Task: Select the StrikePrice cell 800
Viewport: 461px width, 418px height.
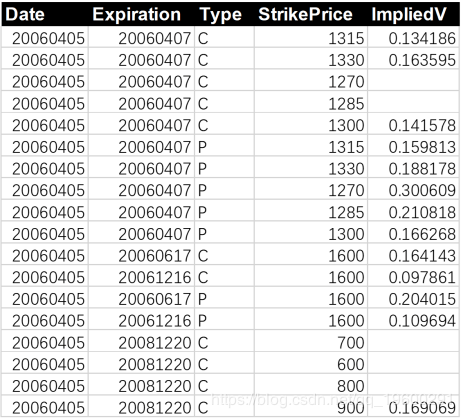Action: coord(351,386)
